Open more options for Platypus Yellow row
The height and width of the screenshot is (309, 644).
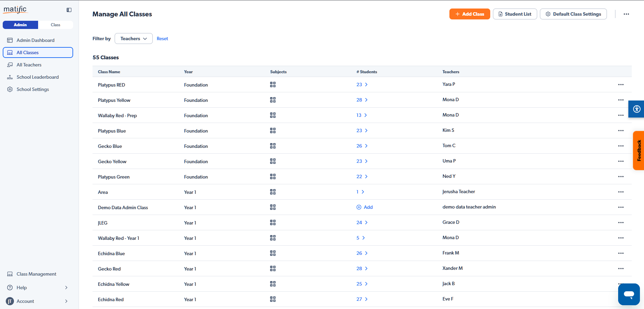point(621,100)
